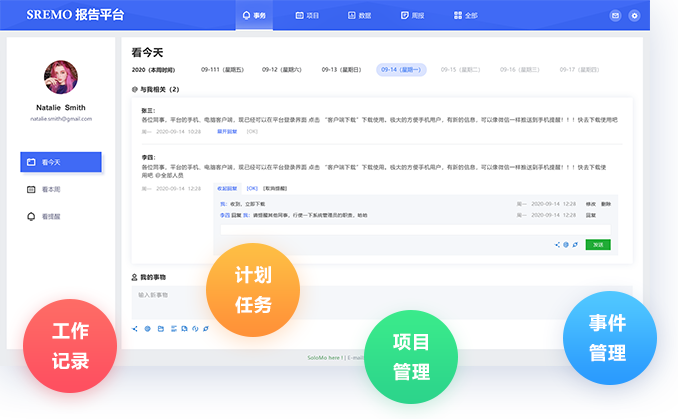Open the 数据 tab
The image size is (678, 419).
(359, 16)
